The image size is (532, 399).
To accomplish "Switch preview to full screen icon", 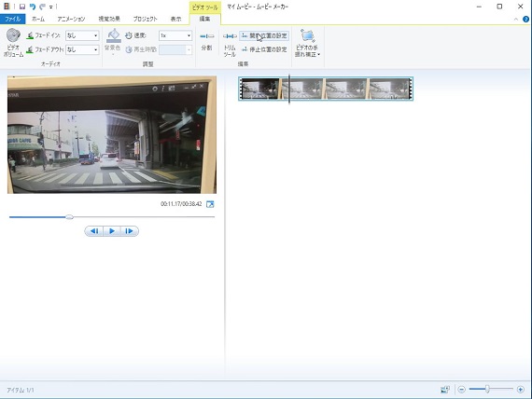I will (x=210, y=204).
